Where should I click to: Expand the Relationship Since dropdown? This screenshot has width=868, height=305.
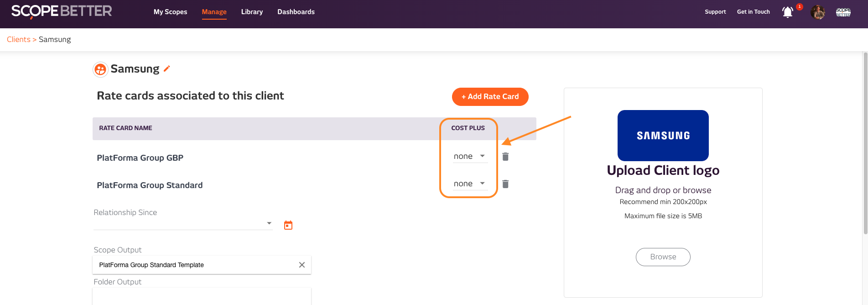point(269,223)
